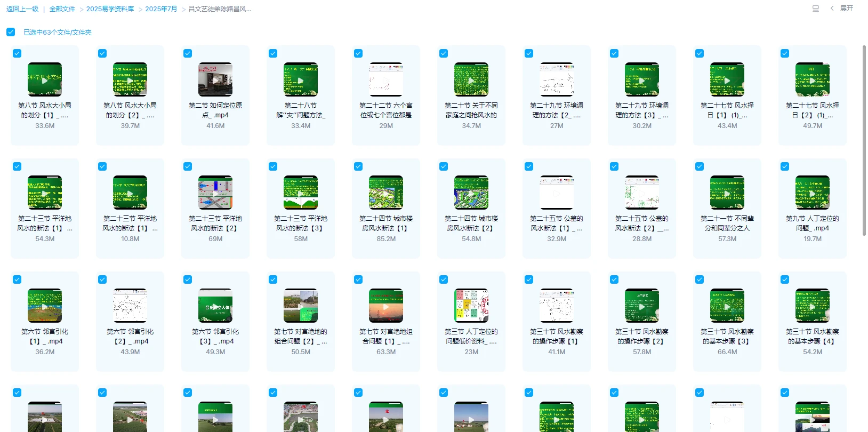Open 第二十一节 不同辈分 video thumbnail

(x=727, y=193)
